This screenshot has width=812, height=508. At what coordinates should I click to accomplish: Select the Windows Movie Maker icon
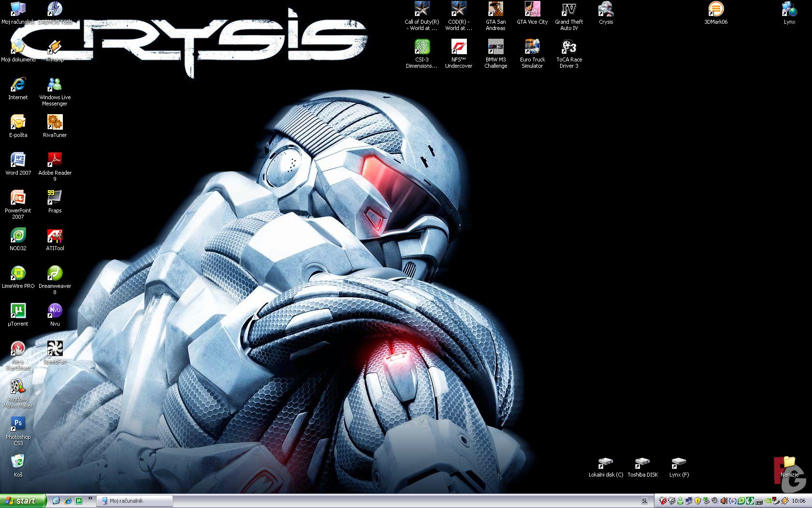coord(18,393)
